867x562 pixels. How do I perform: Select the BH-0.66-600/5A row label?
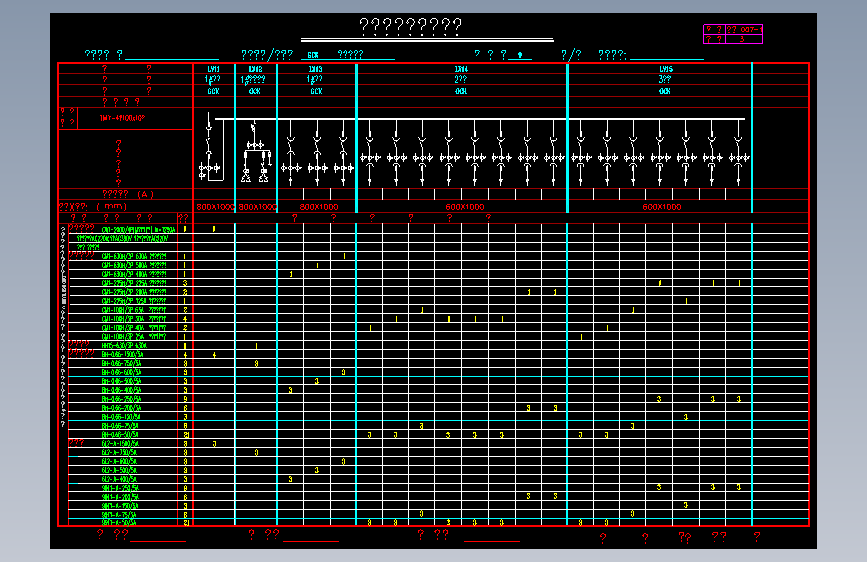[122, 372]
